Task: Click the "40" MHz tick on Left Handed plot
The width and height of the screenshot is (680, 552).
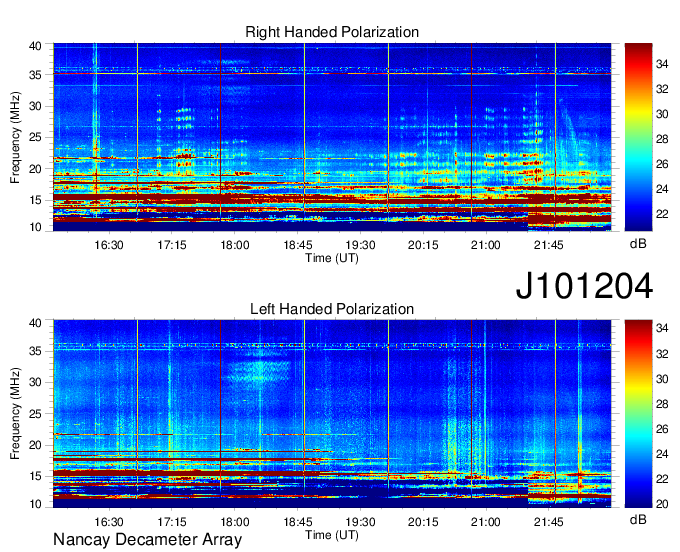Action: (36, 323)
